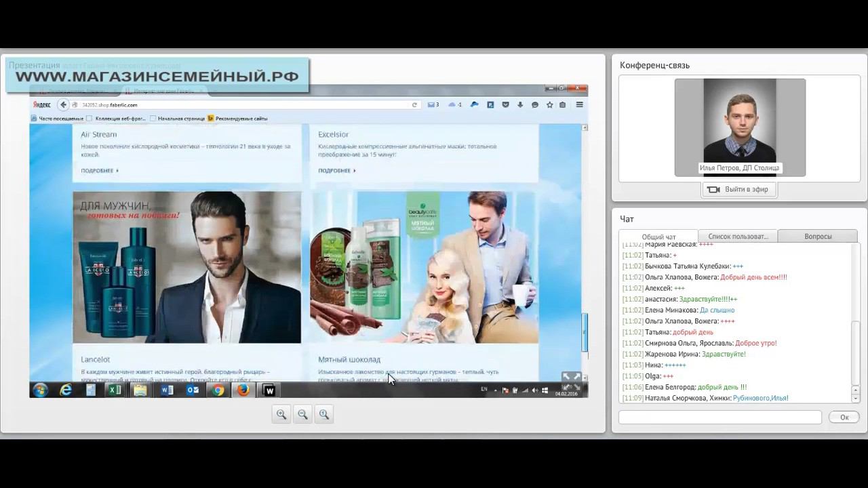Switch to the 'Вопросы' tab
This screenshot has width=868, height=488.
(x=818, y=237)
